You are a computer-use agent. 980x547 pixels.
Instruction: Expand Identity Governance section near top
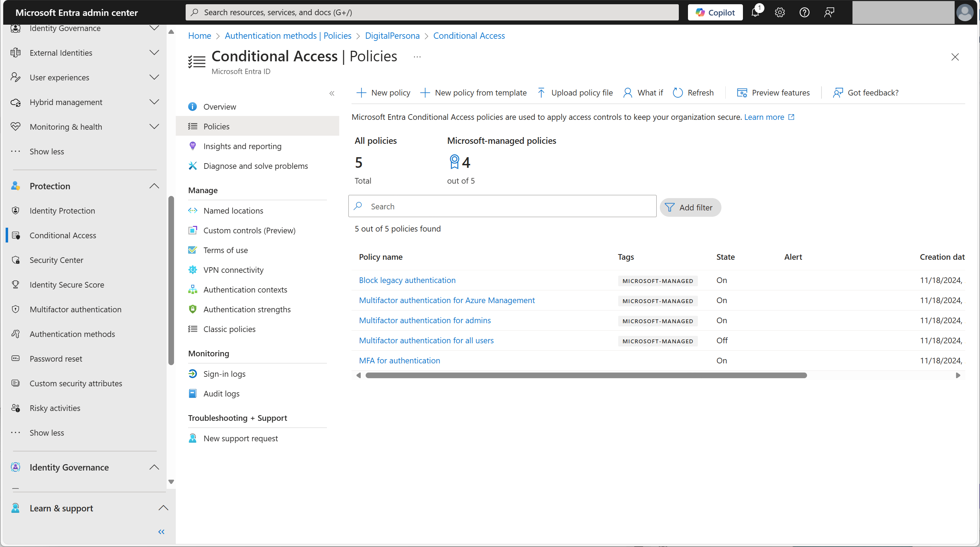(154, 28)
